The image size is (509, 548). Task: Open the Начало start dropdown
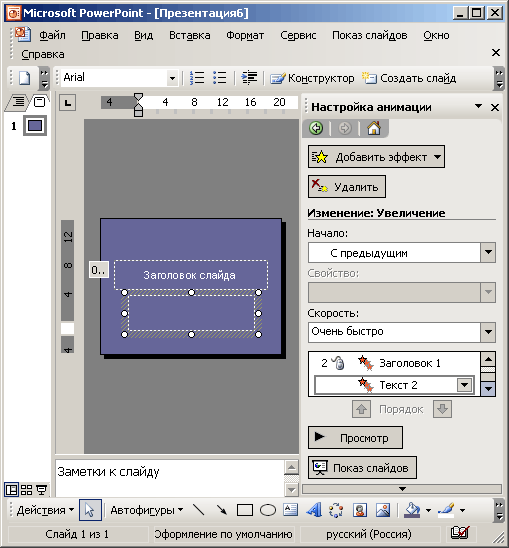coord(488,252)
